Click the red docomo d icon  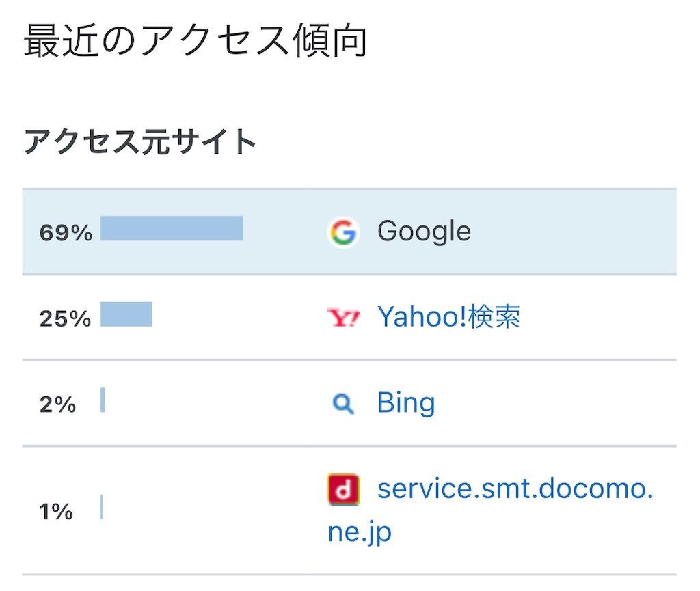pos(343,489)
